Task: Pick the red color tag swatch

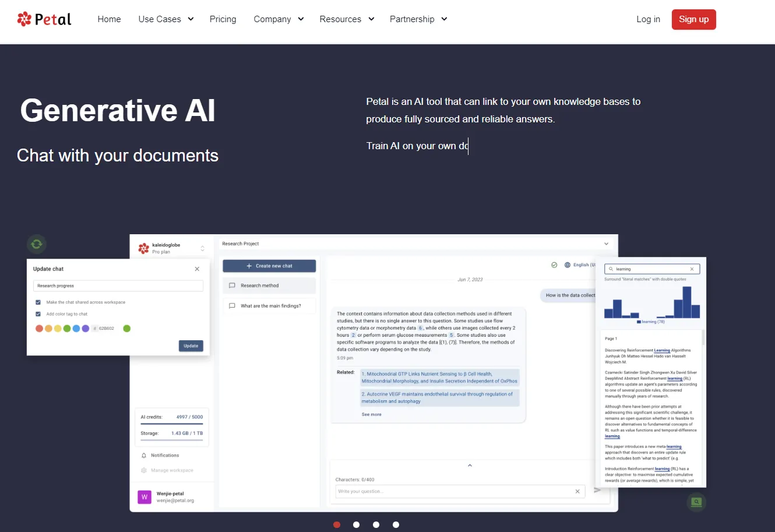Action: coord(40,329)
